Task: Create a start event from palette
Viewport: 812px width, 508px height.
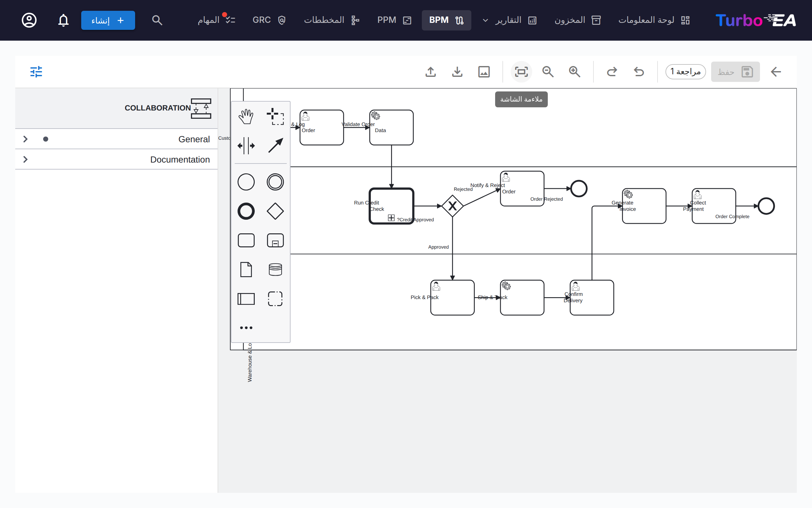Action: tap(246, 182)
